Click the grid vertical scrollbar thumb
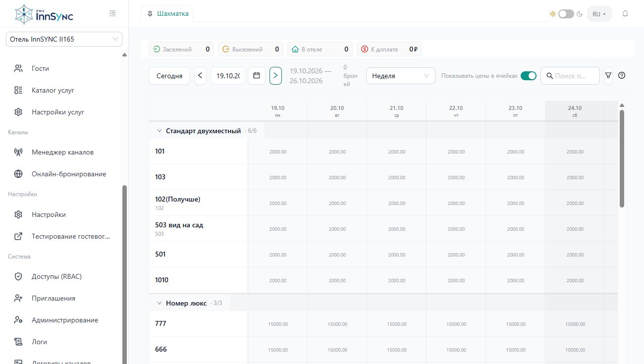This screenshot has height=364, width=644. (x=622, y=158)
